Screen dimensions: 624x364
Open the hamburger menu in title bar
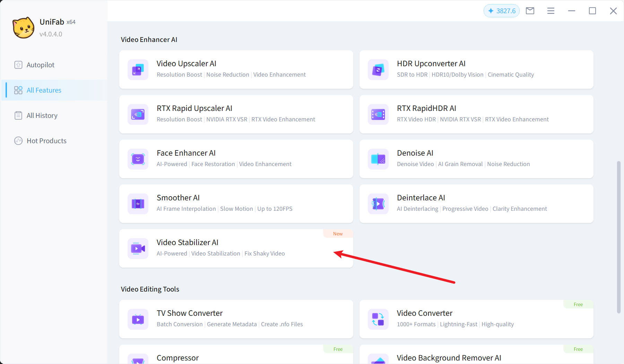coord(551,11)
